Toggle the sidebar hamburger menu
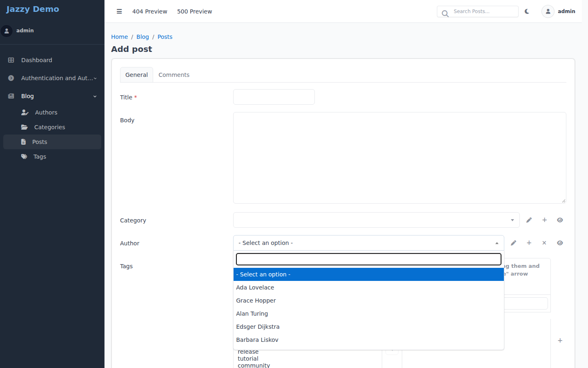 point(119,11)
